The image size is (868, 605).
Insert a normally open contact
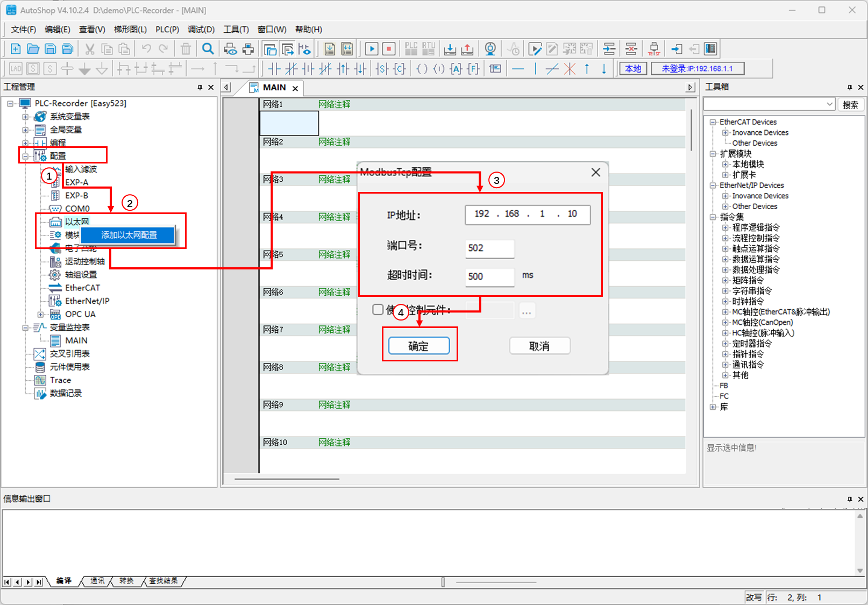coord(274,68)
